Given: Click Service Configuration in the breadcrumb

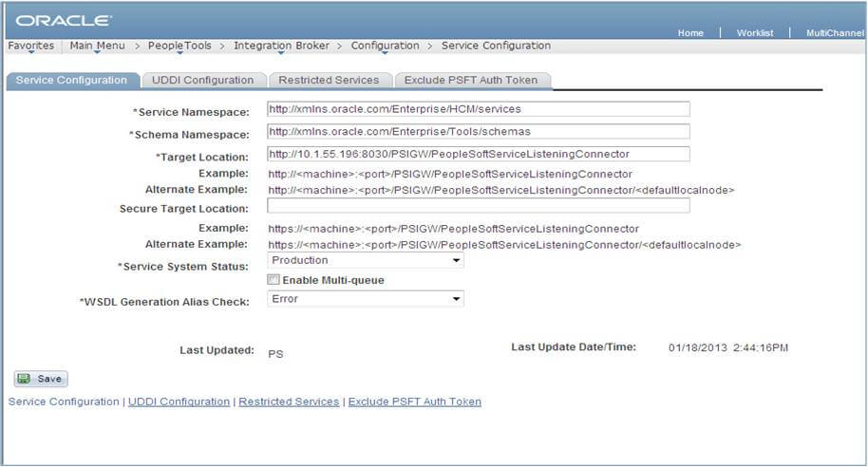Looking at the screenshot, I should point(496,46).
